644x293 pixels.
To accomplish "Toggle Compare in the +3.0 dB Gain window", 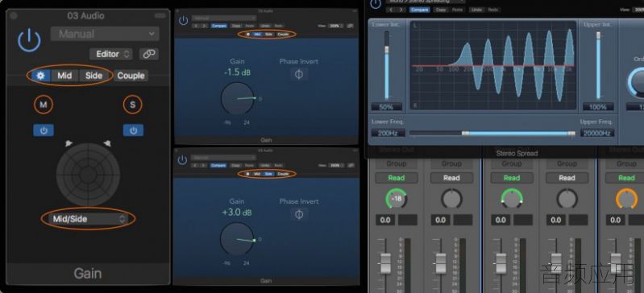I will click(x=218, y=165).
